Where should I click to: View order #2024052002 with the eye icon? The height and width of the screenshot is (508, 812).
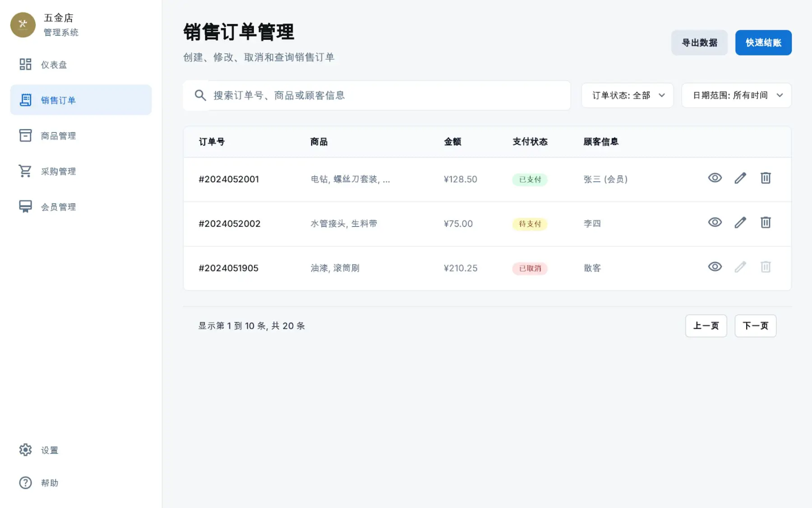click(x=715, y=222)
